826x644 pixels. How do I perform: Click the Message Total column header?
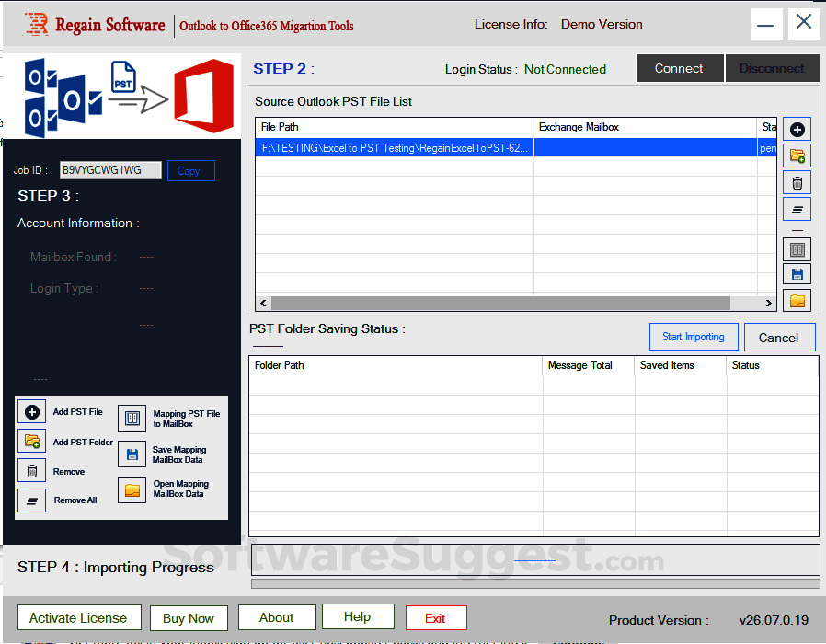tap(588, 365)
